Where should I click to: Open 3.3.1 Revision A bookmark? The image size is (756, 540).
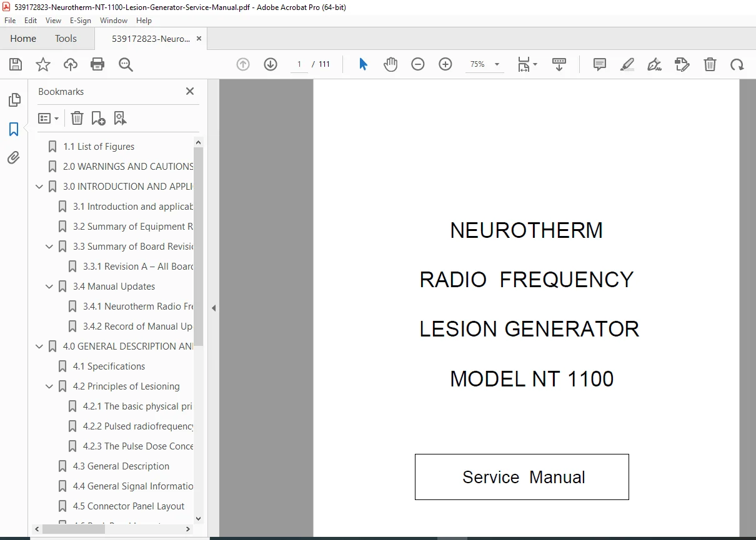[138, 267]
